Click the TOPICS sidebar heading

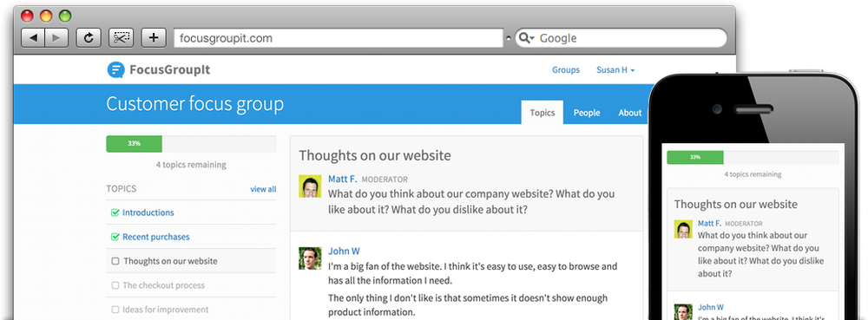122,189
